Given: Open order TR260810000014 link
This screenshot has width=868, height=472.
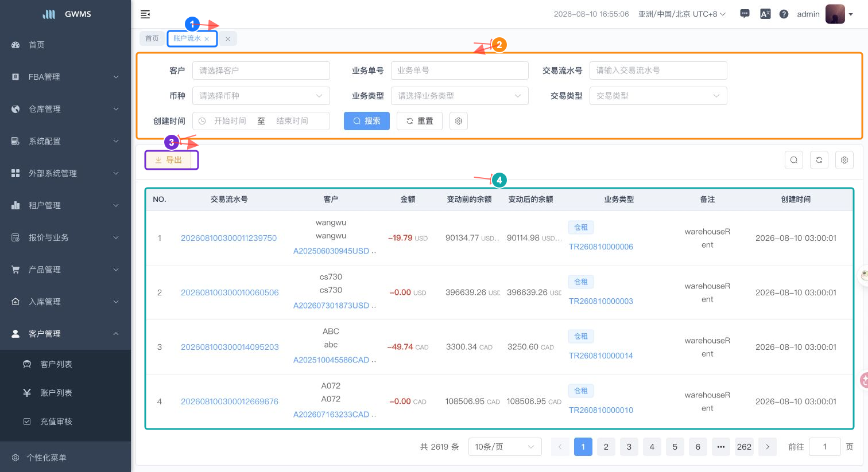Looking at the screenshot, I should 601,356.
